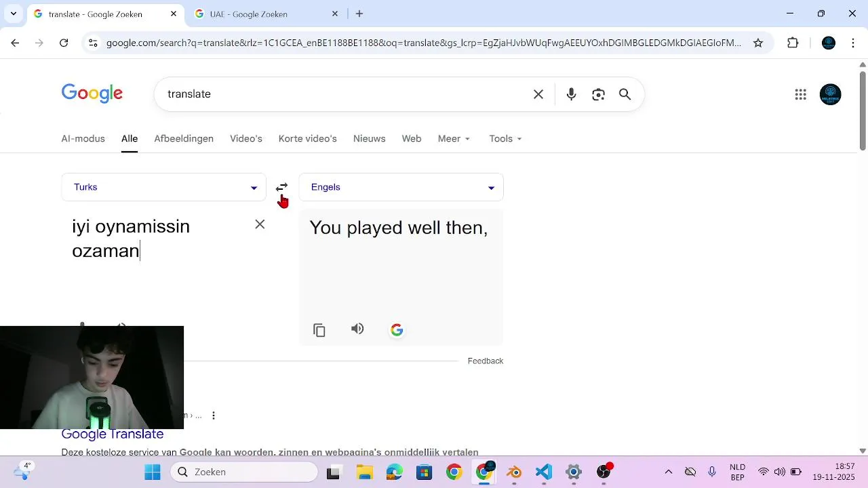The width and height of the screenshot is (868, 488).
Task: Open Windows Start menu
Action: [153, 472]
